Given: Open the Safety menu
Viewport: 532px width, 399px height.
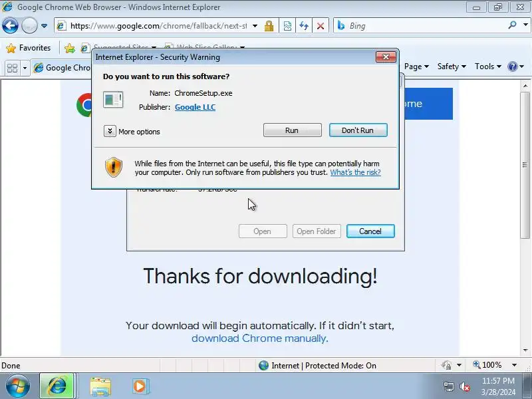Looking at the screenshot, I should click(x=452, y=66).
